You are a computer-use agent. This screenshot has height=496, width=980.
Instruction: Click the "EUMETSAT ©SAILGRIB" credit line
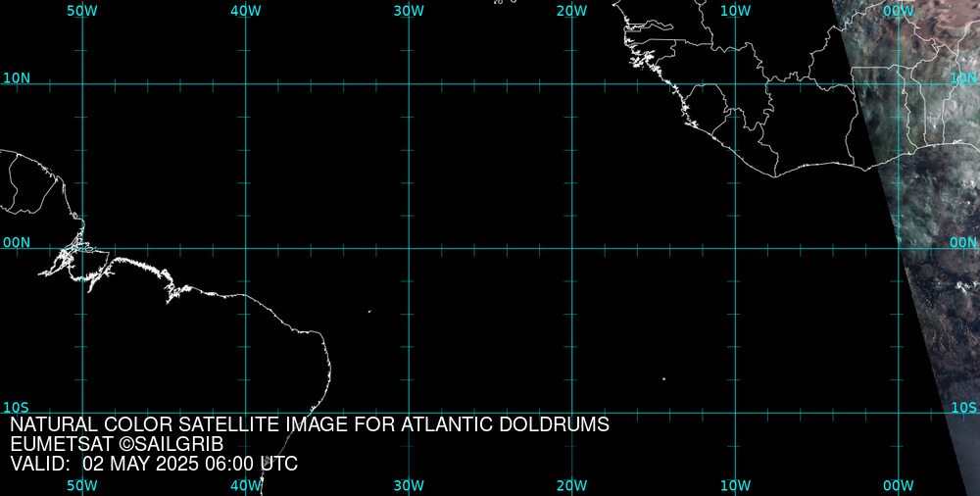coord(117,444)
